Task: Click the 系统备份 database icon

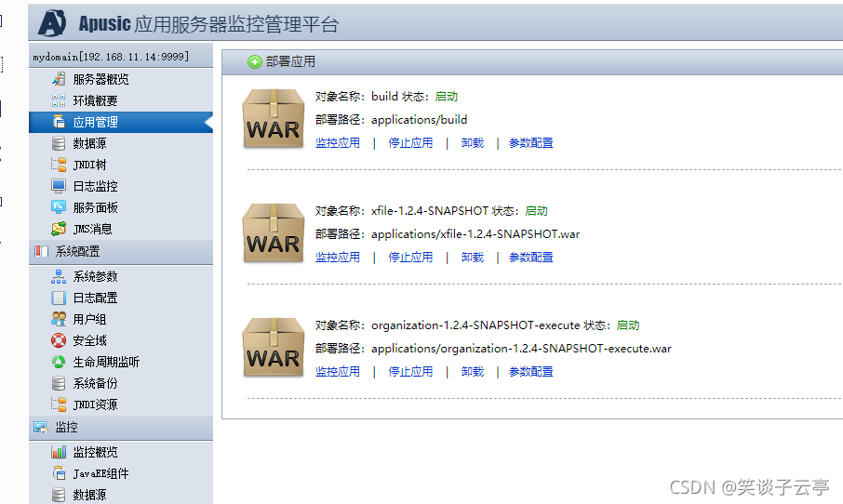Action: [59, 383]
